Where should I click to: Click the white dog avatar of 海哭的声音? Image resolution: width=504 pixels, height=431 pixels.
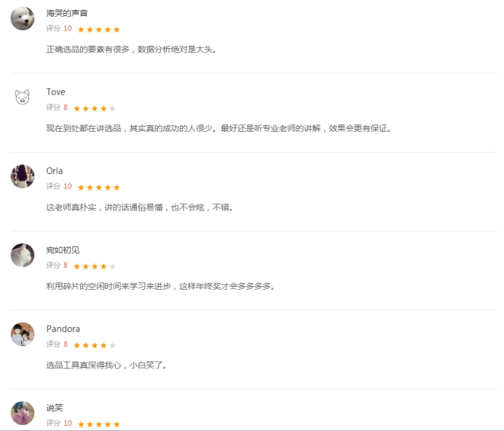23,18
